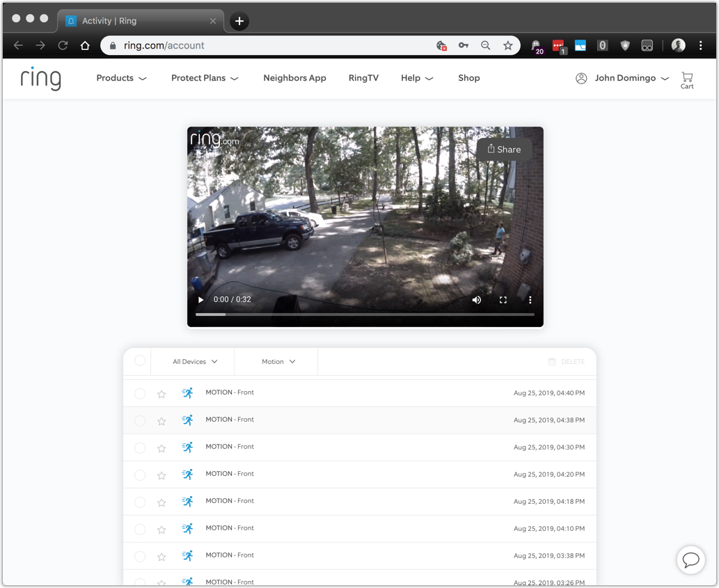Select the blue motion icon for the 4:40 PM event
This screenshot has width=719, height=588.
(x=187, y=393)
